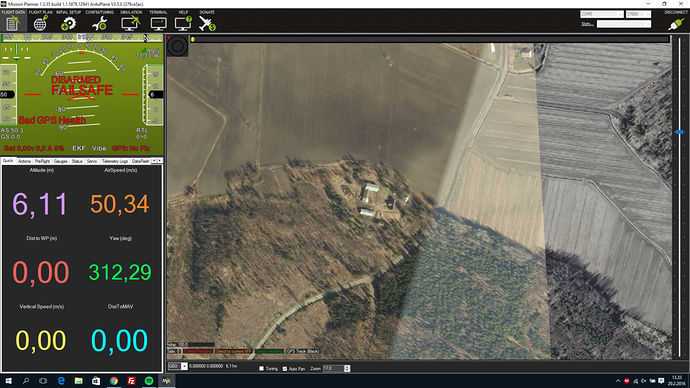Viewport: 690px width, 388px height.
Task: Open the Initial Setup gear icon
Action: pos(68,23)
